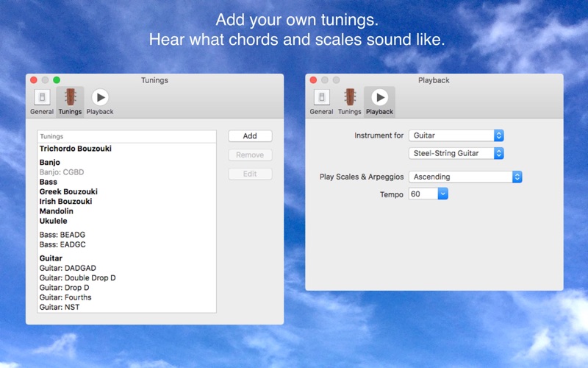The width and height of the screenshot is (588, 368).
Task: Select the Bass: EADGC tuning
Action: point(126,244)
